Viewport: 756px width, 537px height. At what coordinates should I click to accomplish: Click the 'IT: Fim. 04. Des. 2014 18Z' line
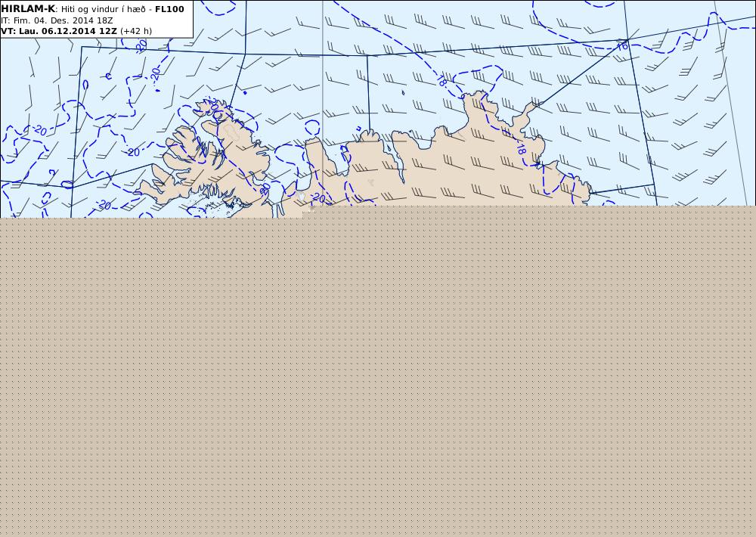pos(57,20)
